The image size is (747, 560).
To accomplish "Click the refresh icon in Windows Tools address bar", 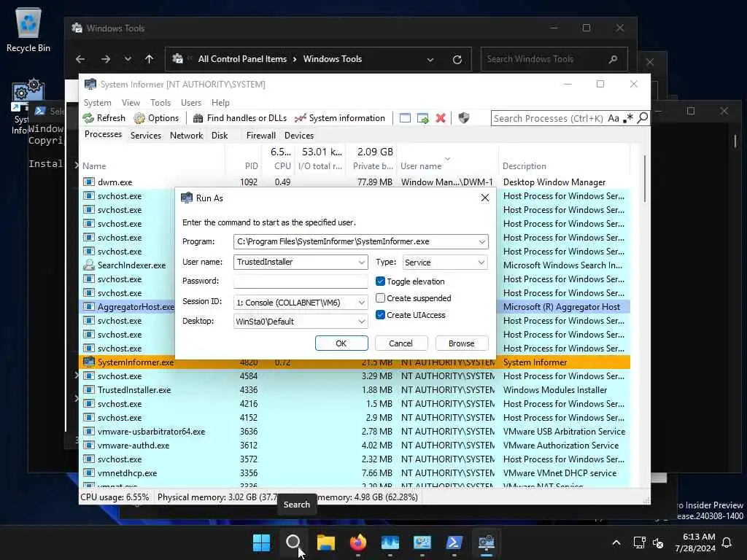I will [x=457, y=60].
